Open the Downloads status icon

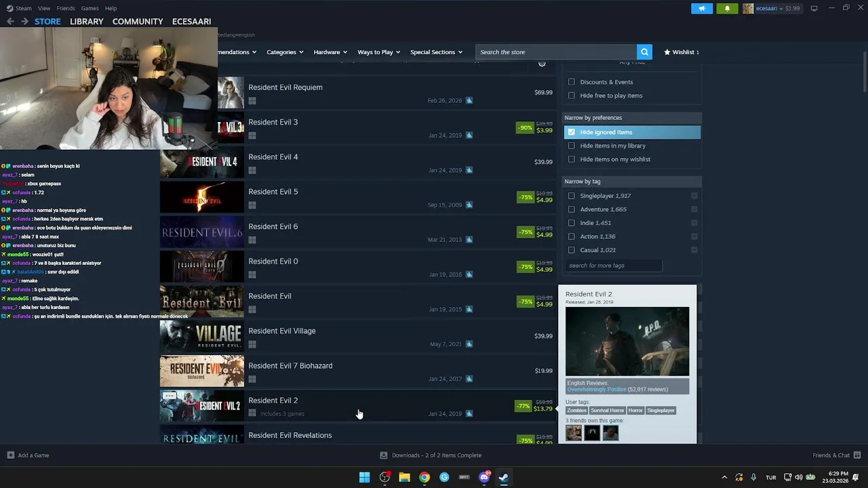point(384,455)
